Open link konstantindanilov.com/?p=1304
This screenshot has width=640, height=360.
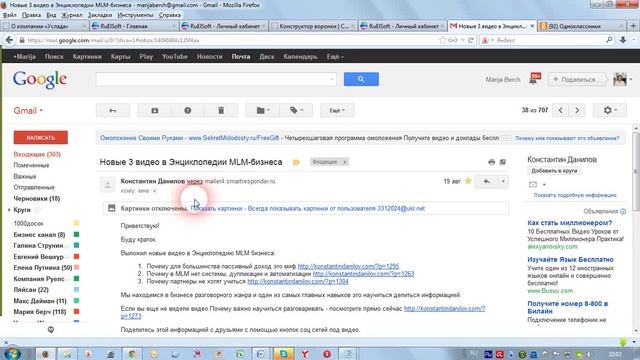click(x=298, y=282)
